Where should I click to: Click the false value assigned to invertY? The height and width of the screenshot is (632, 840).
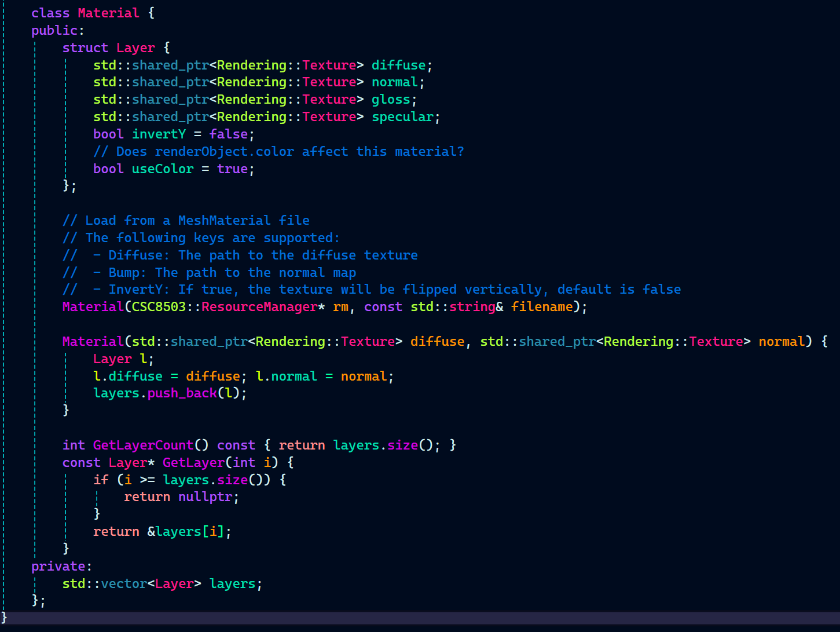(228, 134)
